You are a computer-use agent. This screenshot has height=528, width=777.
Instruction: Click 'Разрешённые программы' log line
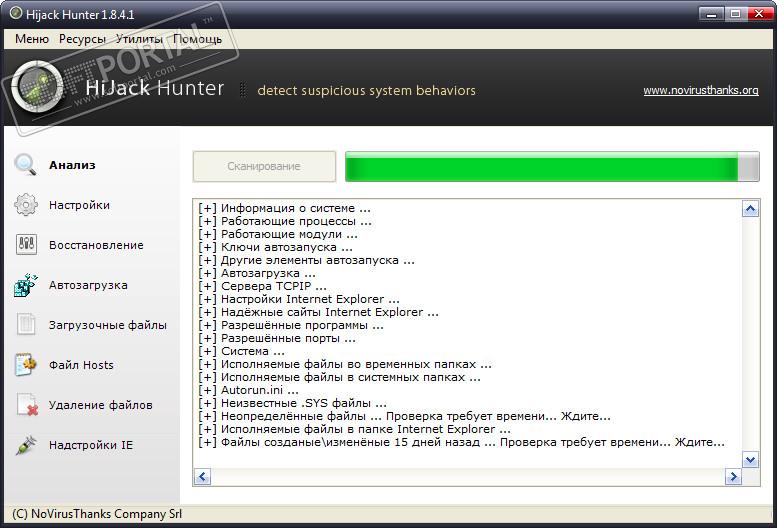pos(291,325)
